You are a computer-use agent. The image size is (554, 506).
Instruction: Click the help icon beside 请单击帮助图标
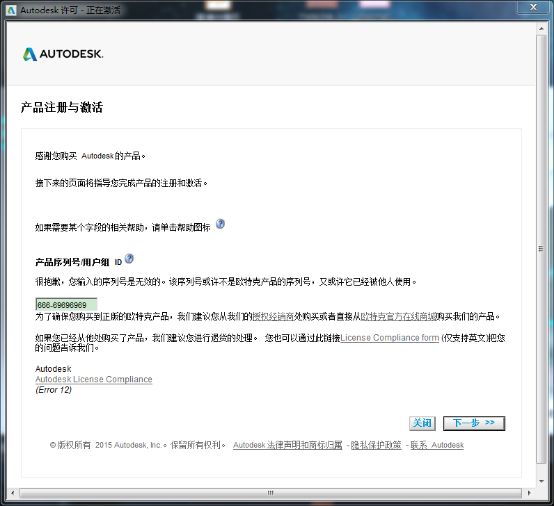tap(220, 224)
